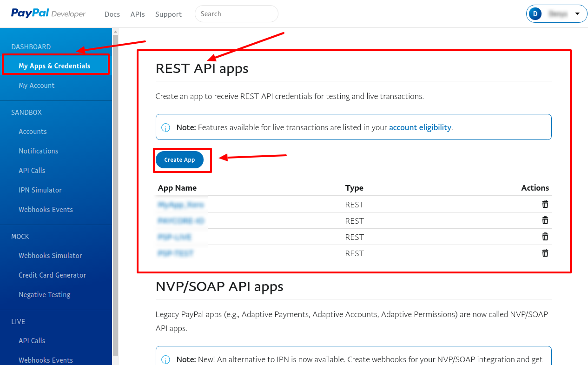This screenshot has width=588, height=365.
Task: Open the Webhooks Simulator page
Action: tap(50, 256)
